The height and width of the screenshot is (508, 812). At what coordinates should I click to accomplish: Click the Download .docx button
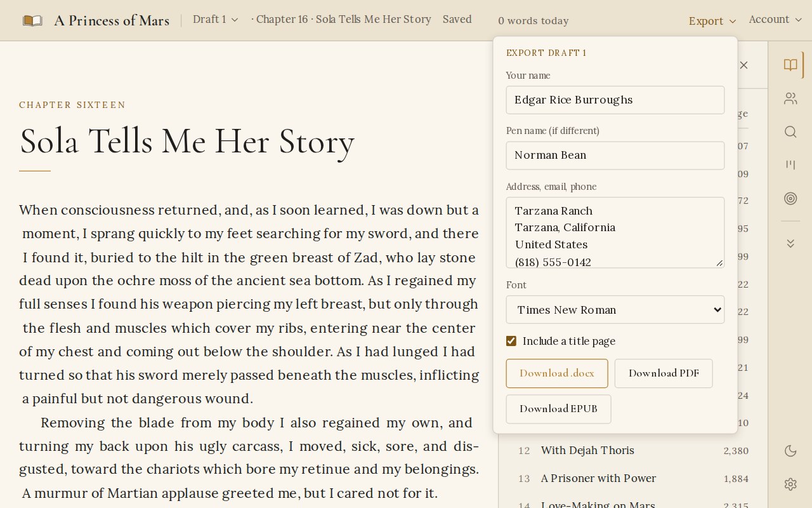click(x=557, y=373)
